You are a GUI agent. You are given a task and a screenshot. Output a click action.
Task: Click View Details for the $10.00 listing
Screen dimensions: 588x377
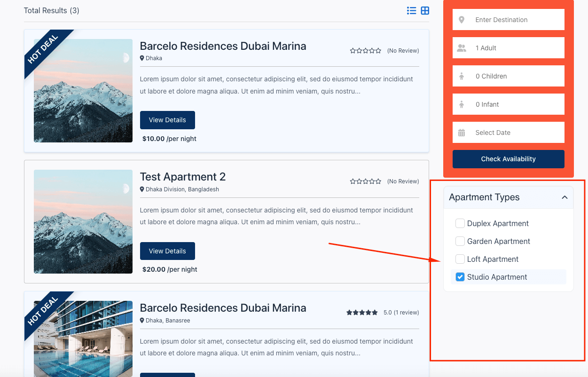(167, 120)
